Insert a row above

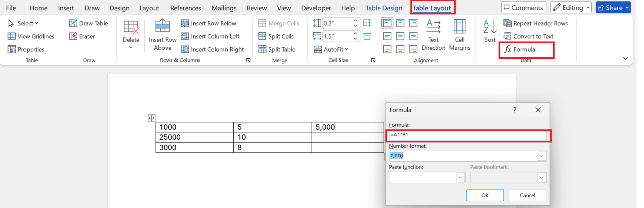[162, 35]
